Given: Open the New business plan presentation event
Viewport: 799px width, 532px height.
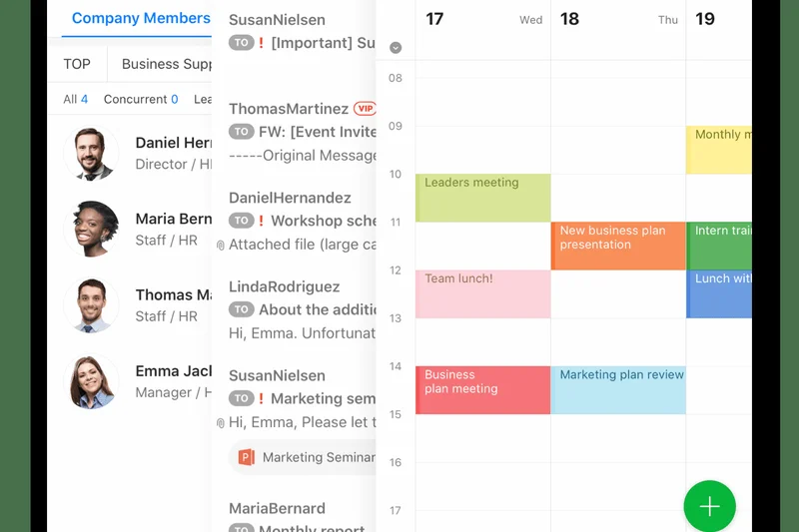Looking at the screenshot, I should [x=617, y=246].
